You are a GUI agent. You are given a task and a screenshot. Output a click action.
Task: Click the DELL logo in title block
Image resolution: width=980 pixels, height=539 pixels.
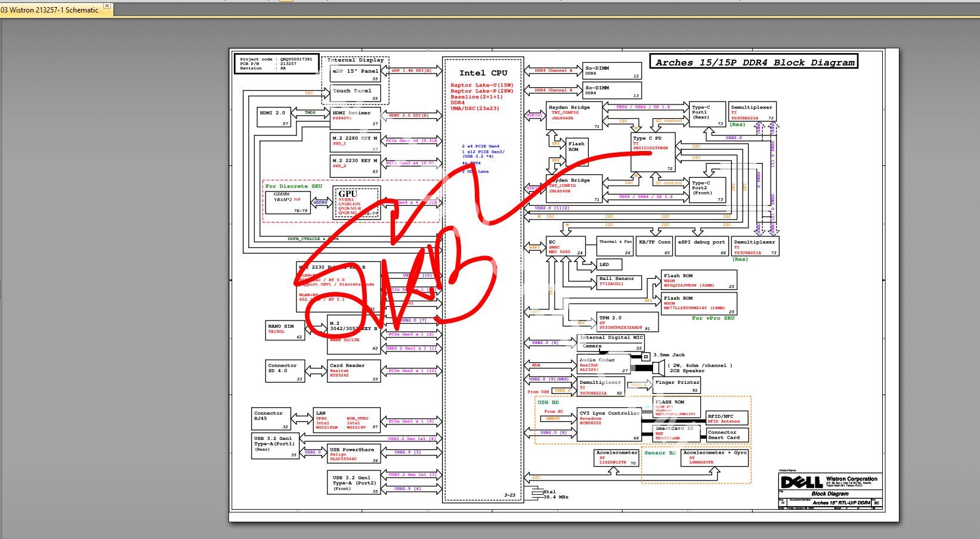tap(802, 482)
